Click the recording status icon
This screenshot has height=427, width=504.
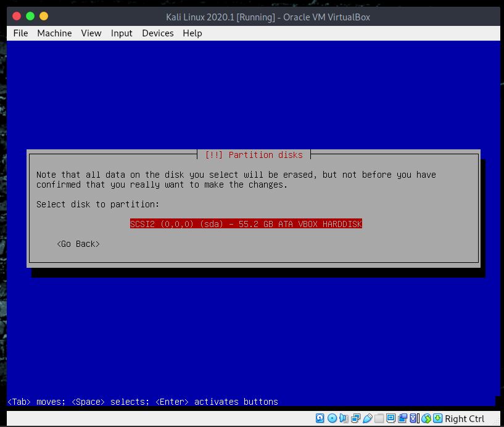(x=402, y=418)
